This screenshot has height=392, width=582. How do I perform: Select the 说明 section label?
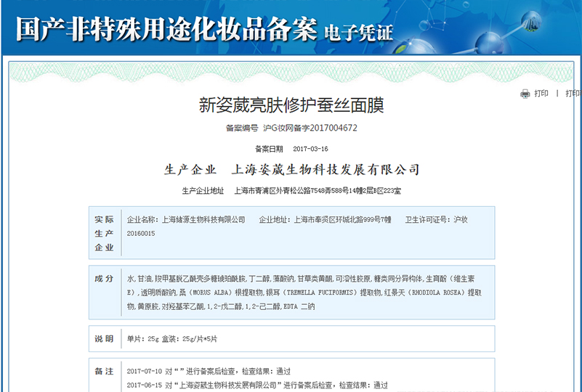pyautogui.click(x=104, y=339)
